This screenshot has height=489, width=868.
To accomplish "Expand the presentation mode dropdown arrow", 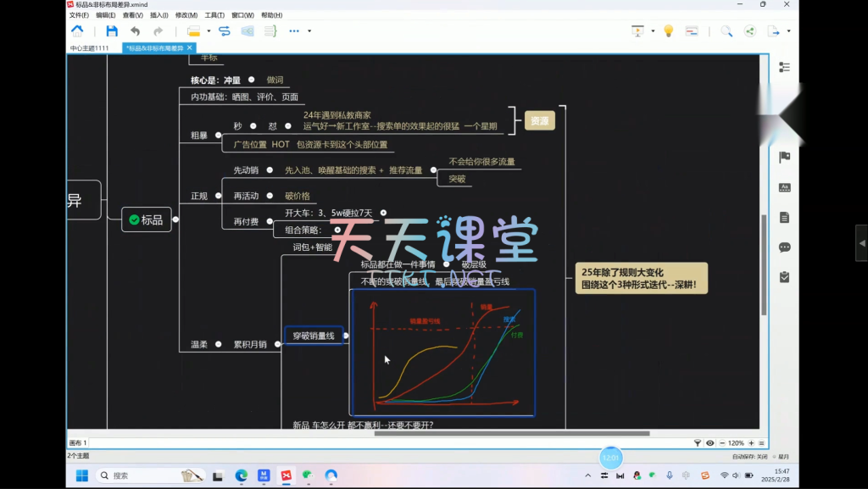I will coord(653,31).
